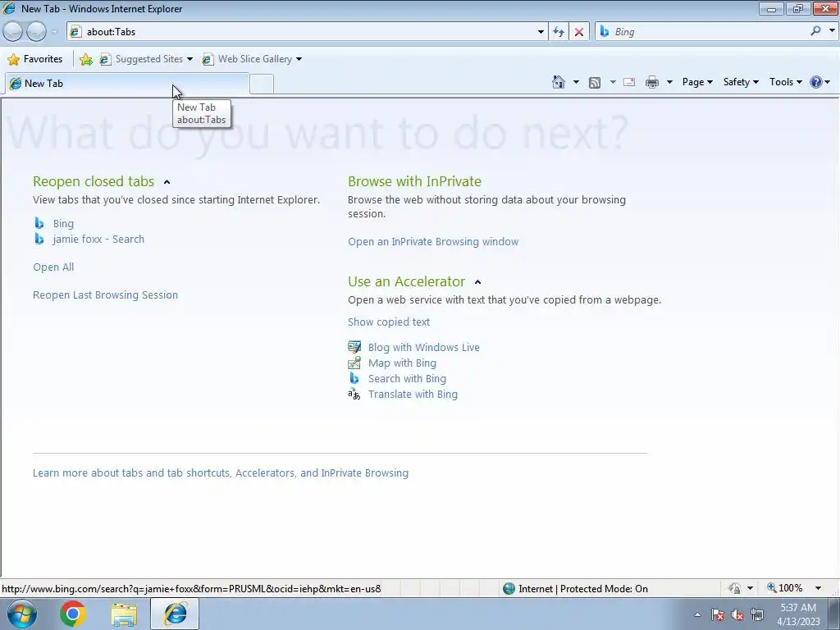This screenshot has width=840, height=630.
Task: Click the Internet Explorer taskbar button
Action: coord(176,614)
